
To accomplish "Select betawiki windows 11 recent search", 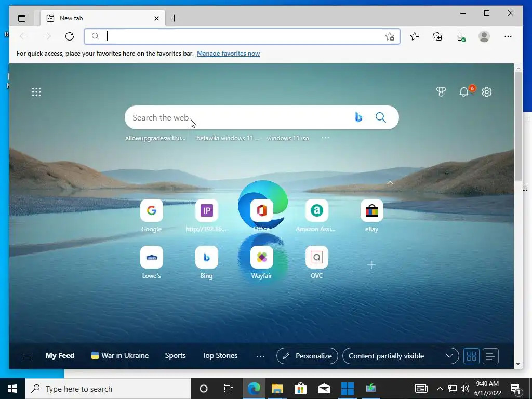I will (228, 138).
